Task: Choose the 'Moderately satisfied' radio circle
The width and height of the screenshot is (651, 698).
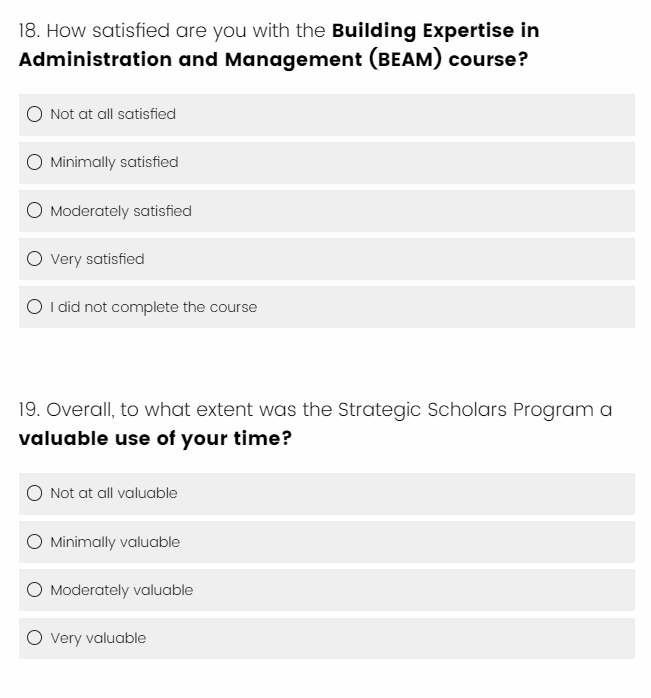Action: pyautogui.click(x=35, y=211)
